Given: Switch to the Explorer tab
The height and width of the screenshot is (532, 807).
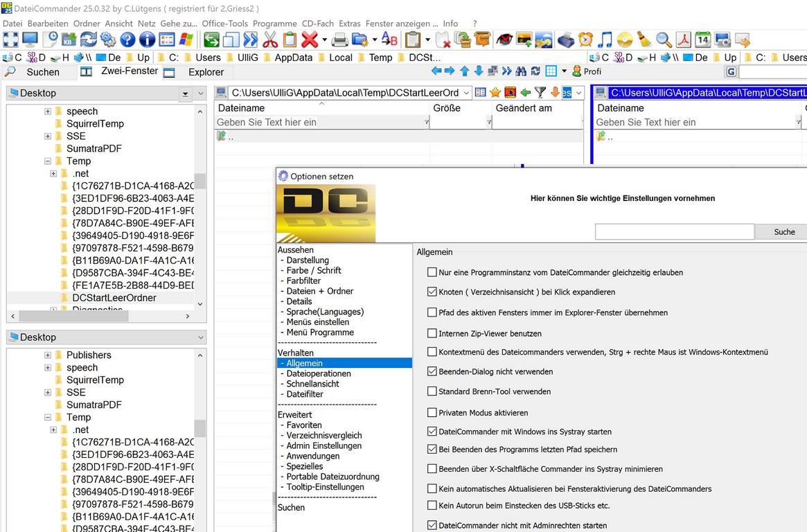Looking at the screenshot, I should [x=206, y=72].
